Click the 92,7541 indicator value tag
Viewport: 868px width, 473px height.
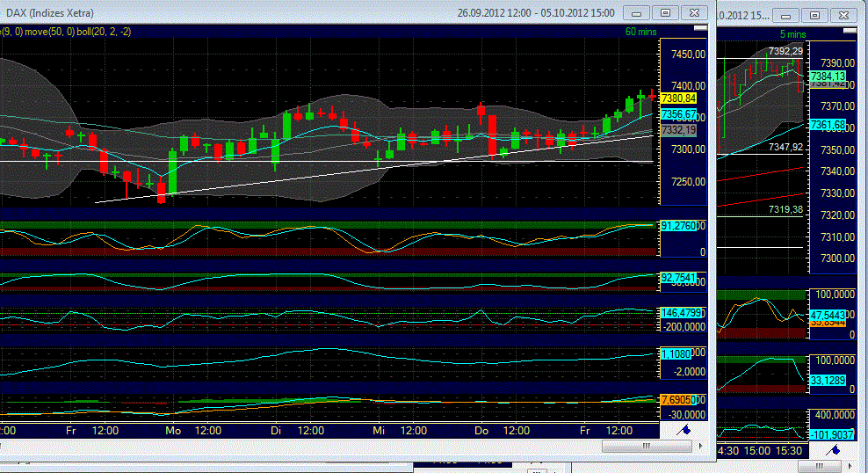(x=678, y=278)
